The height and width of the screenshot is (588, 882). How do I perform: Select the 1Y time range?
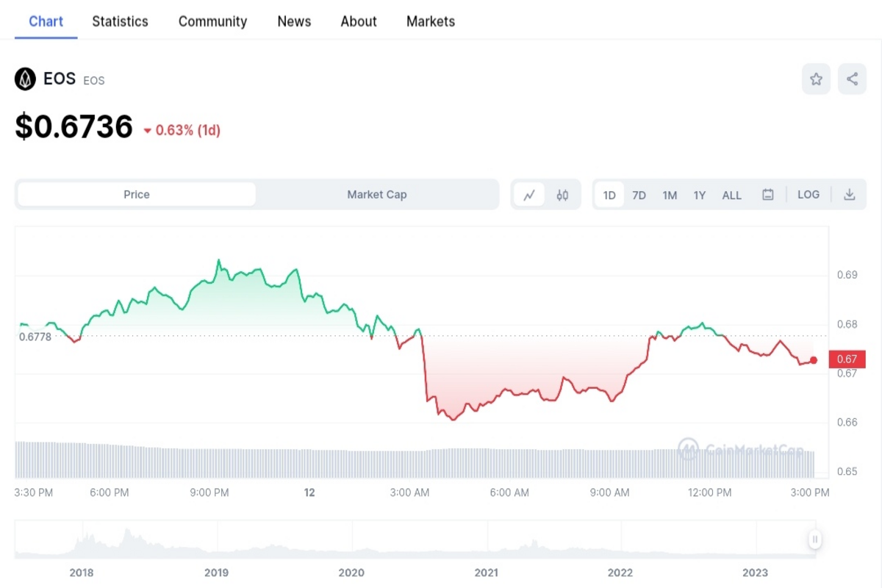click(x=700, y=195)
